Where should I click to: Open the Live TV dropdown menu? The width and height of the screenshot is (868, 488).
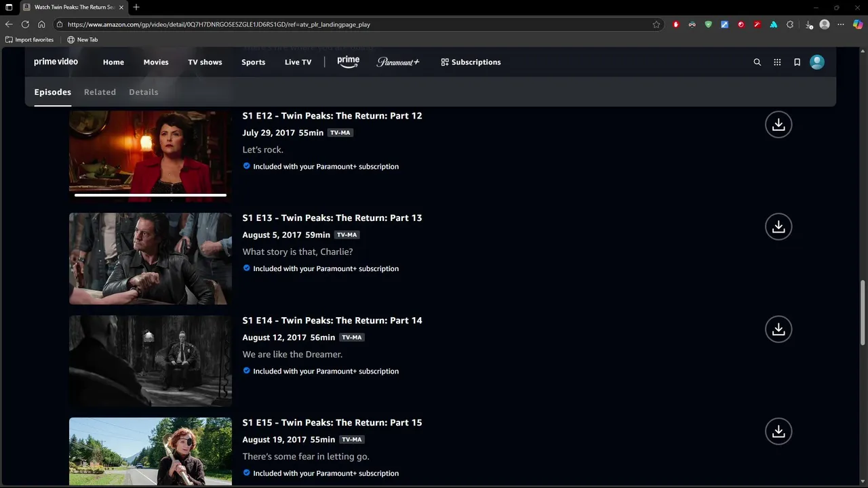(298, 62)
